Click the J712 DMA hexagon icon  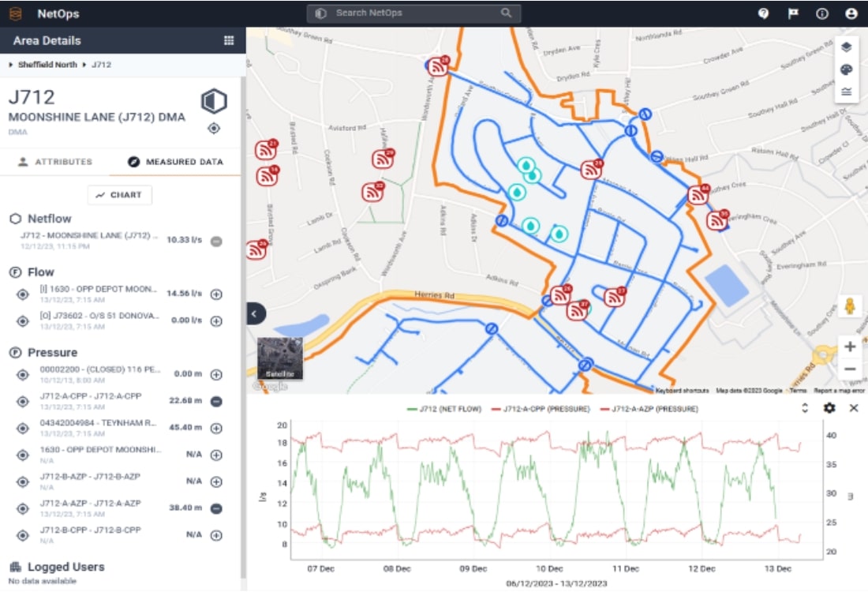click(x=214, y=101)
